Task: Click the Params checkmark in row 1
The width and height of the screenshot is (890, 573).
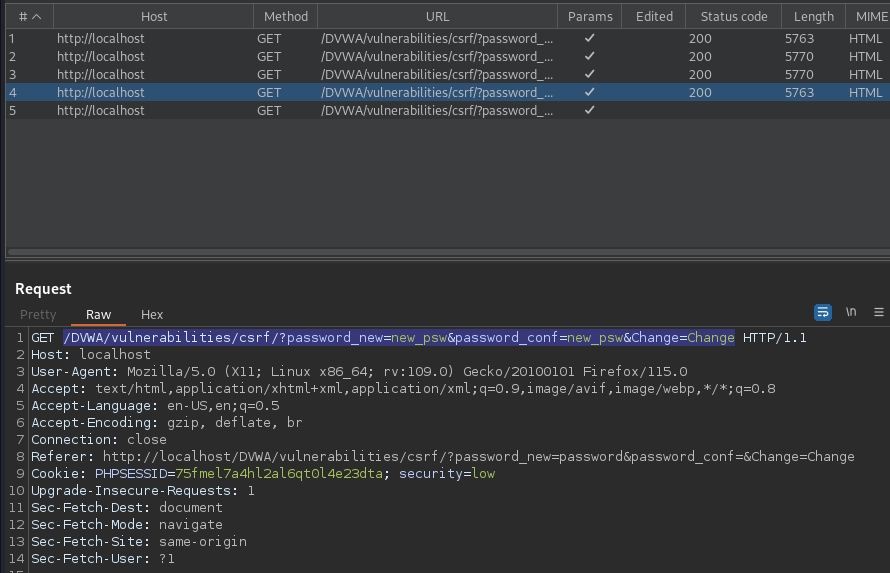Action: (x=589, y=39)
